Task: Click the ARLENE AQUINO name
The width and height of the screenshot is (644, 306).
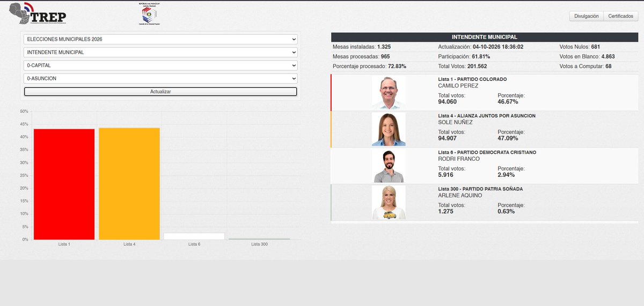Action: tap(460, 195)
